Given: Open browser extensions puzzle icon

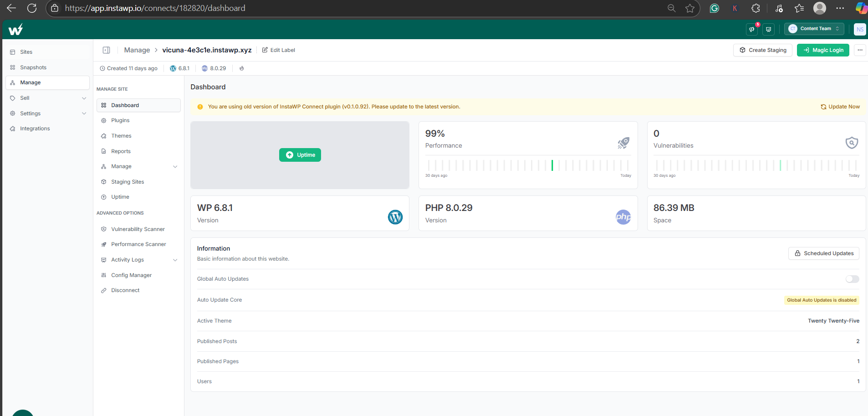Looking at the screenshot, I should 756,8.
